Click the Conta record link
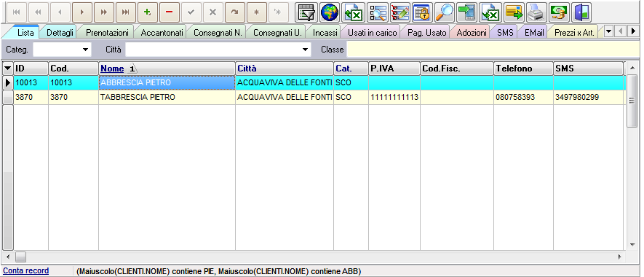This screenshot has height=277, width=644. tap(26, 271)
